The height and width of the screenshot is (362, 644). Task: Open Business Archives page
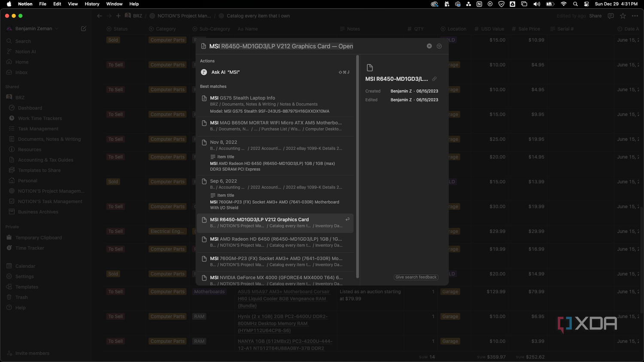[38, 212]
